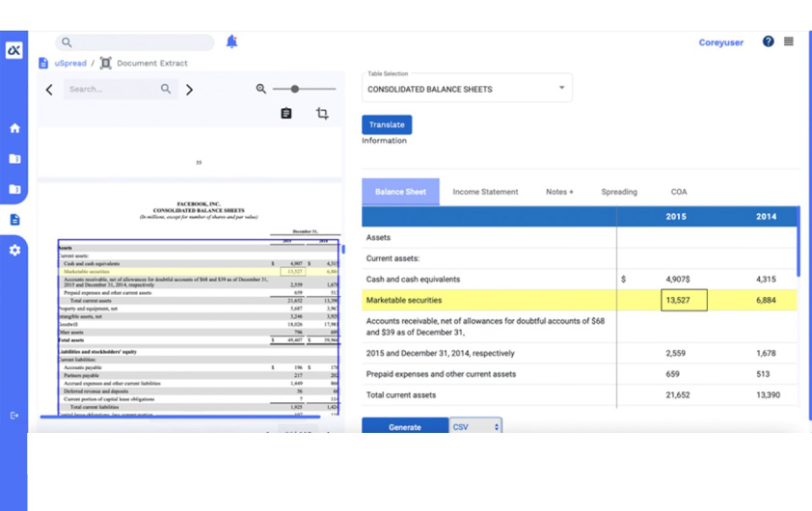Click the 13,390 total current assets value
The height and width of the screenshot is (511, 812).
[768, 395]
